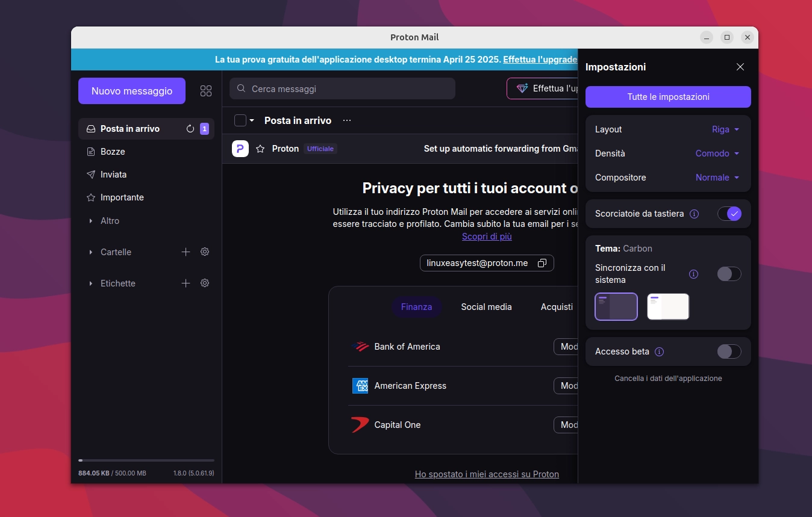Click Effettua l'upgrade link in the banner
Screen dimensions: 812x517
(x=540, y=60)
